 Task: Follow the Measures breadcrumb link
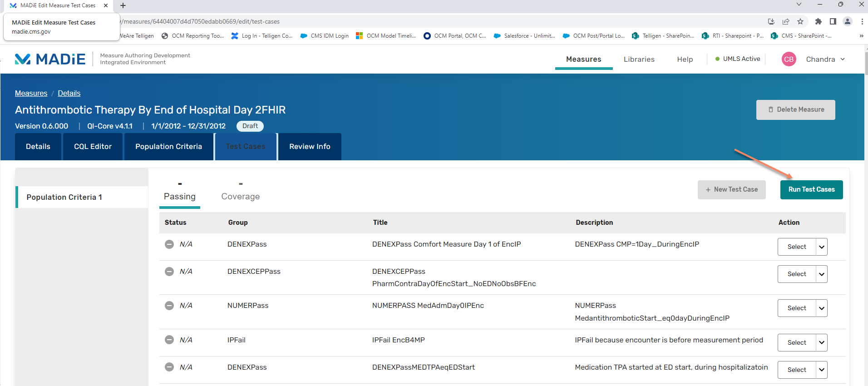31,93
